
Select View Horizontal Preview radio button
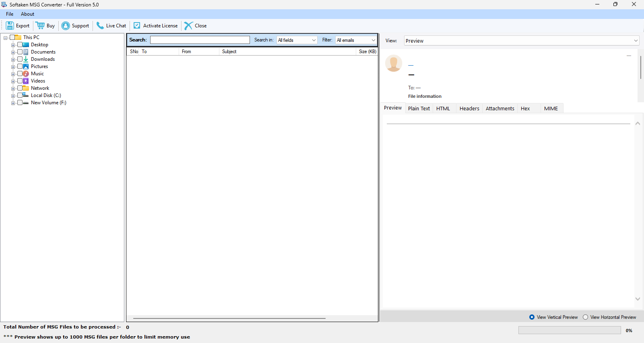coord(586,317)
